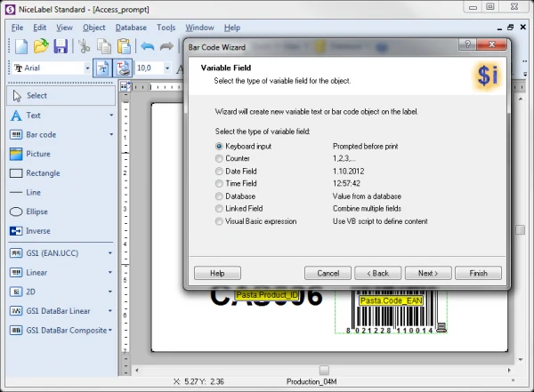
Task: Open the font size 10,0 dropdown
Action: coord(167,68)
